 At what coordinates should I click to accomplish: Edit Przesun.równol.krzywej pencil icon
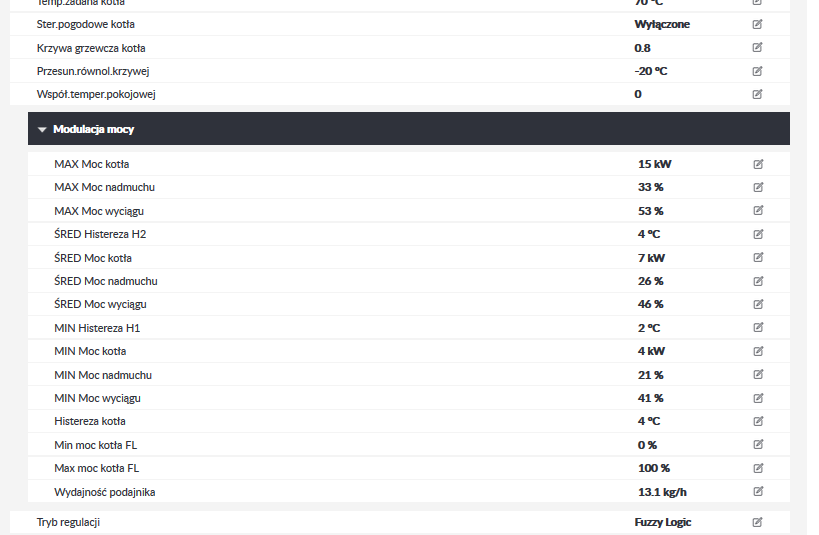click(757, 71)
